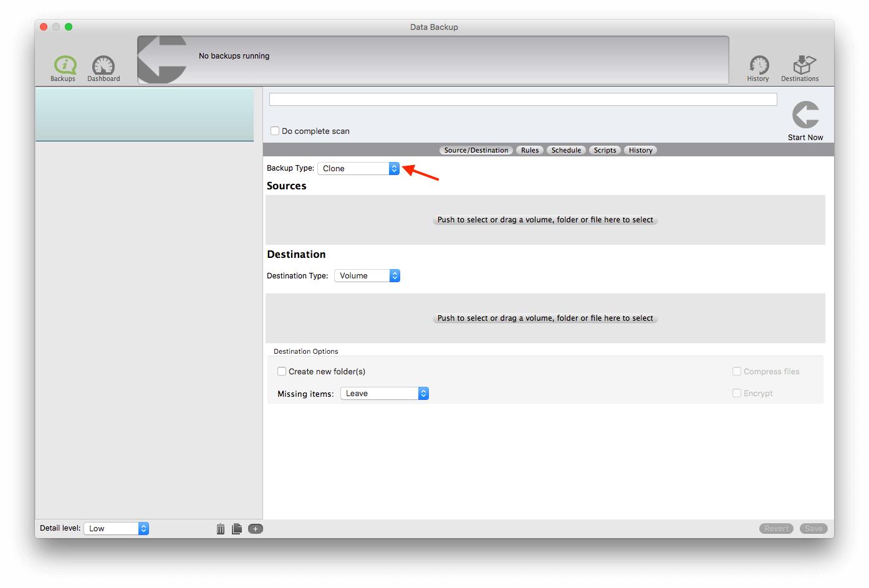Switch to the Rules tab
The image size is (869, 588).
(x=529, y=149)
